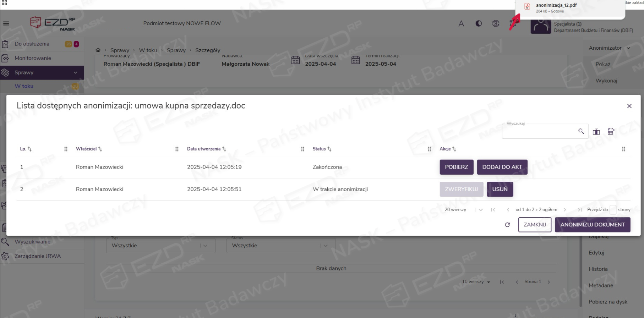The height and width of the screenshot is (318, 644).
Task: Click the font size 'A' icon
Action: (461, 23)
